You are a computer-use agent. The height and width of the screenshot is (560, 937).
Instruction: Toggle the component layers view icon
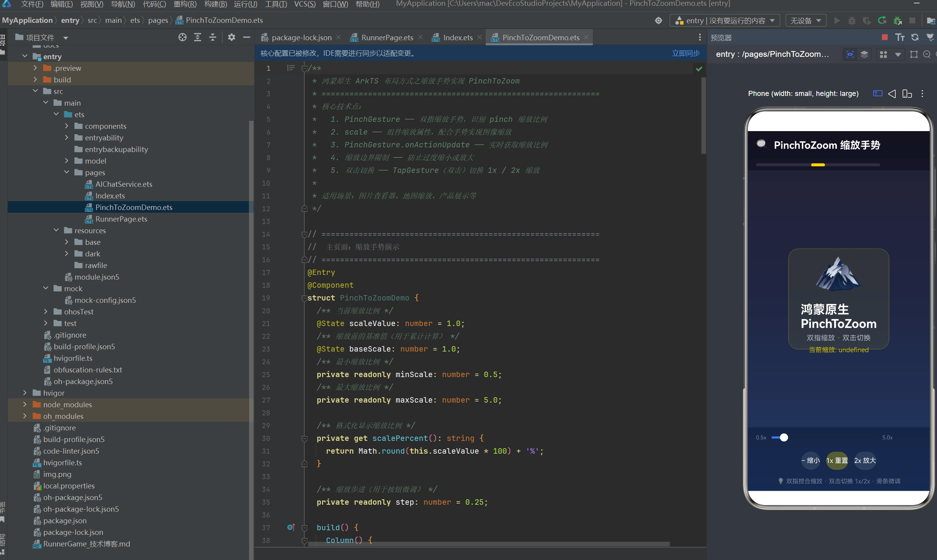tap(864, 55)
